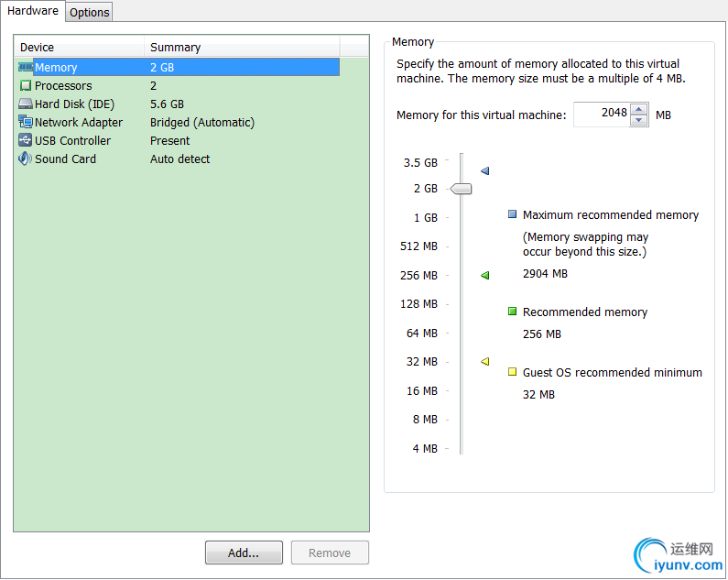Click the Network Adapter icon
The image size is (728, 580).
tap(26, 122)
